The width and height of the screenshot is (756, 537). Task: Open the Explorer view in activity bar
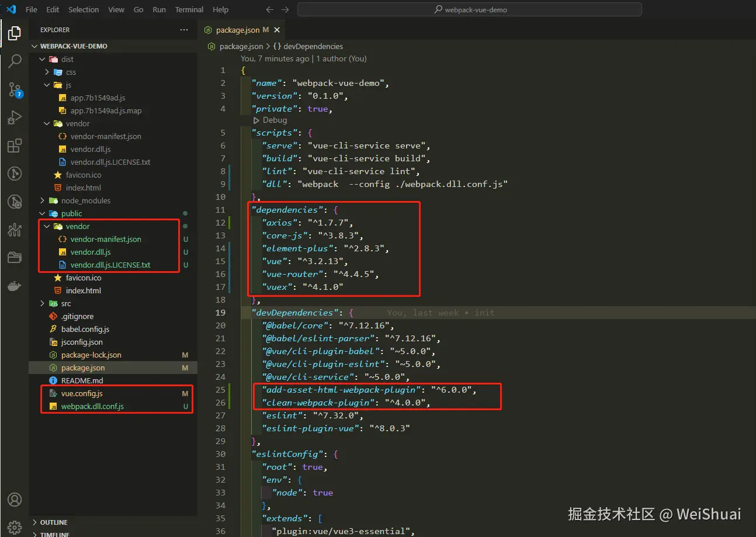click(x=14, y=33)
